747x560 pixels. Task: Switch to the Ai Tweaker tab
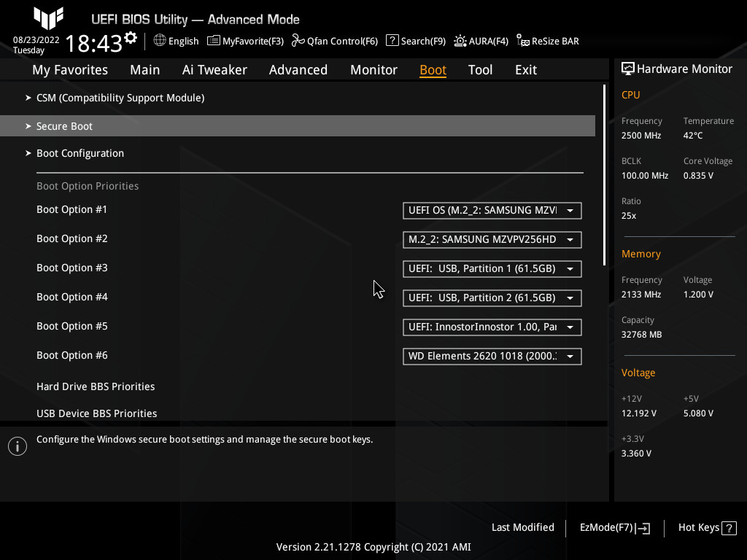point(214,69)
